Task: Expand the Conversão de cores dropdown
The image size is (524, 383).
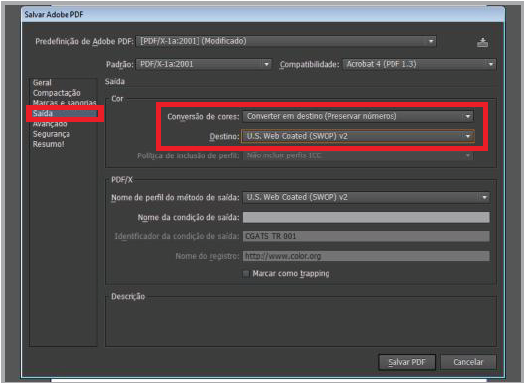Action: click(x=358, y=116)
